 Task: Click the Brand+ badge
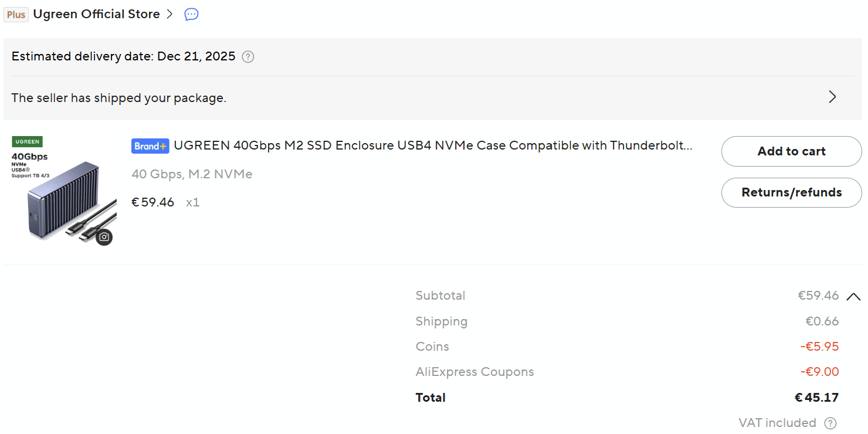150,146
